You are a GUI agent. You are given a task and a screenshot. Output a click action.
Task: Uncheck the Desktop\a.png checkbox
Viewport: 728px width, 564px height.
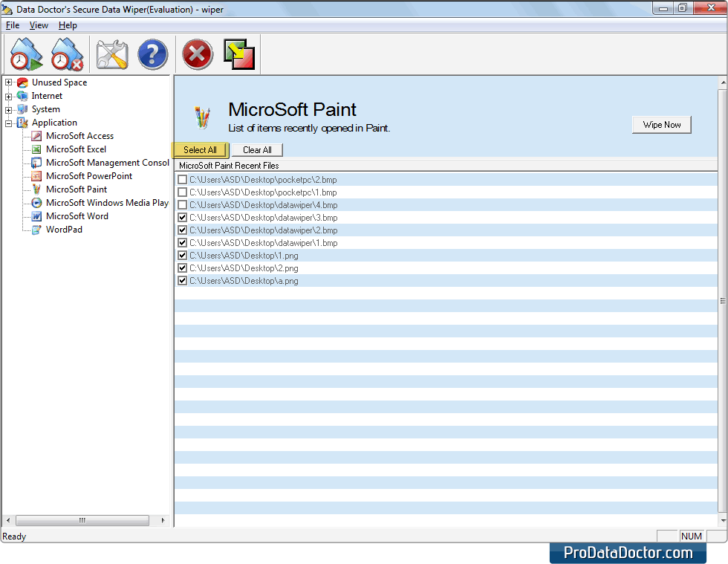coord(183,280)
